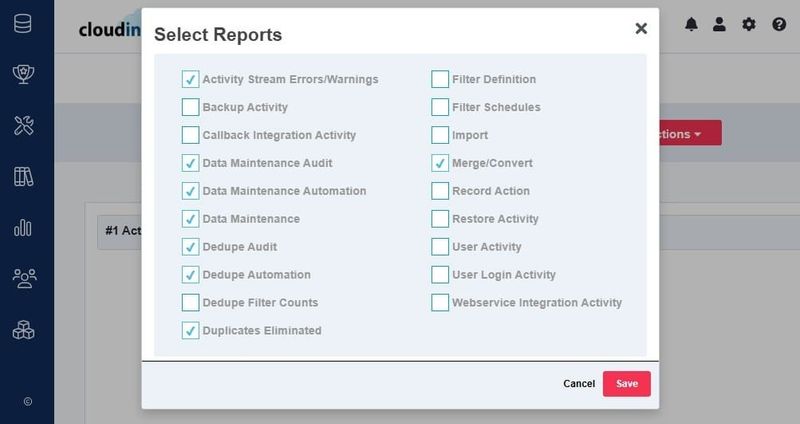
Task: Check Restore Activity report
Action: pos(440,219)
